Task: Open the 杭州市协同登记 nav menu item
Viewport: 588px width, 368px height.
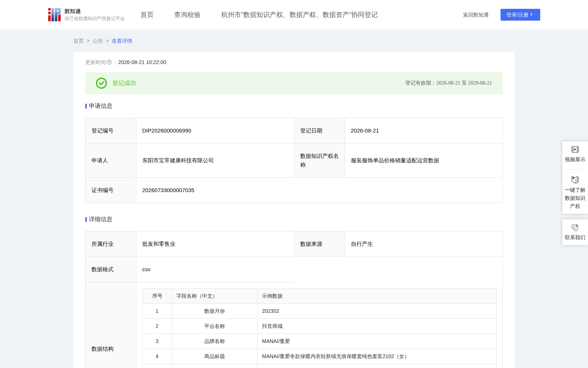Action: pos(300,15)
